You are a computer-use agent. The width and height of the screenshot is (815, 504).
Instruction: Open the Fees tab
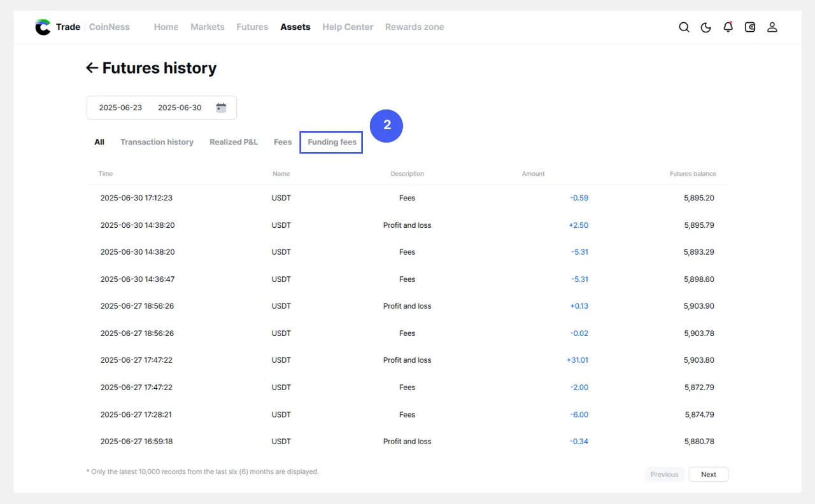click(283, 142)
